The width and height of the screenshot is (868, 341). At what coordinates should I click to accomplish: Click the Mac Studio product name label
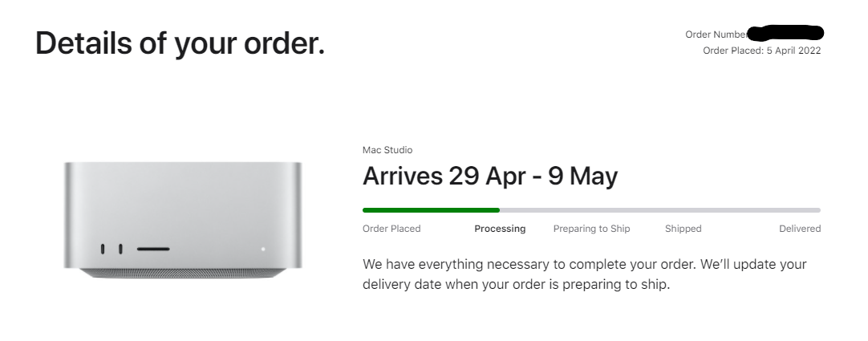pos(387,150)
